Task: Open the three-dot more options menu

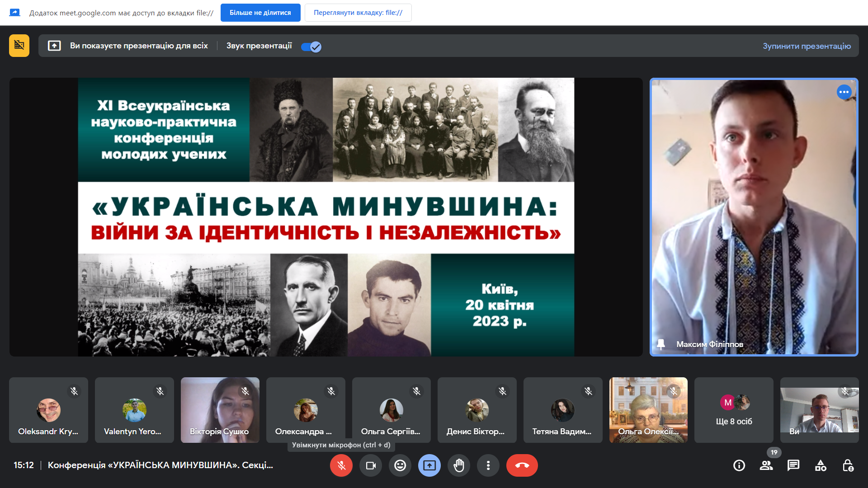Action: click(488, 465)
